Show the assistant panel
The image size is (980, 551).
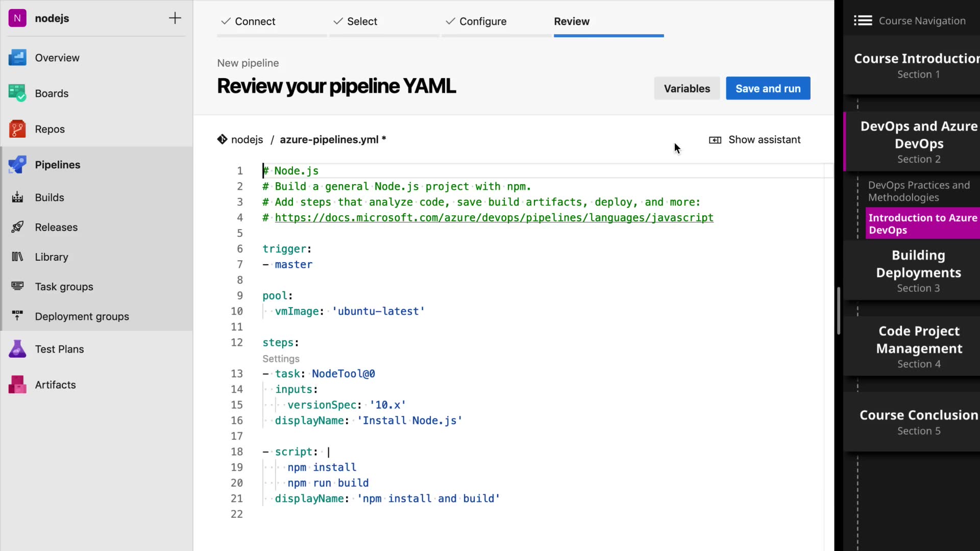coord(755,140)
